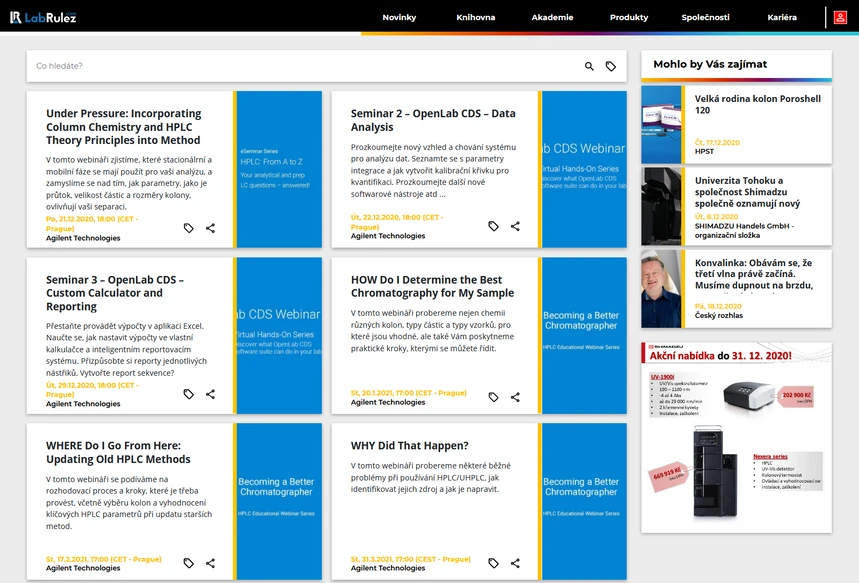Screen dimensions: 859x583
Task: Click the tag icon on HOW Do I Determine card
Action: tap(493, 397)
